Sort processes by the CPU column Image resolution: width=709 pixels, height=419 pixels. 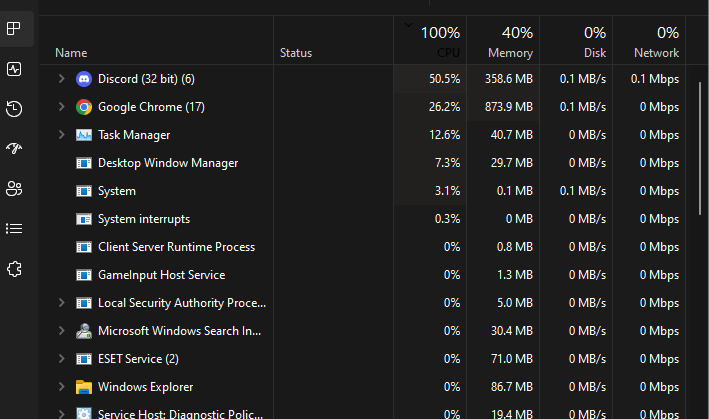(x=430, y=41)
